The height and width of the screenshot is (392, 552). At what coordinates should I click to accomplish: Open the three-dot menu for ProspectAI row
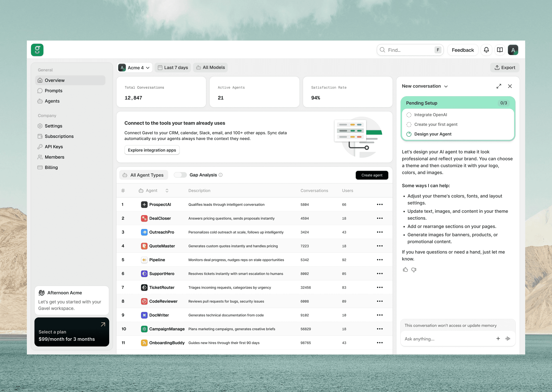[379, 205]
